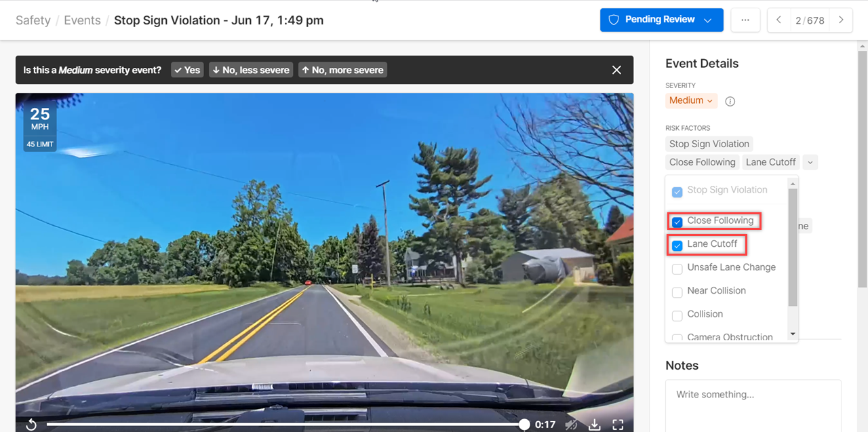868x432 pixels.
Task: Open the Pending Review status dropdown
Action: (661, 20)
